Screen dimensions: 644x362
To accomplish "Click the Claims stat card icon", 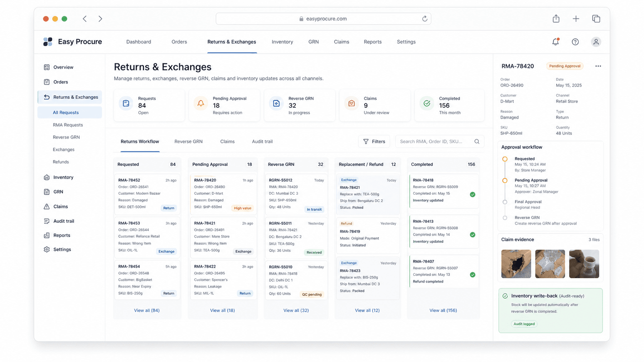I will [x=351, y=103].
